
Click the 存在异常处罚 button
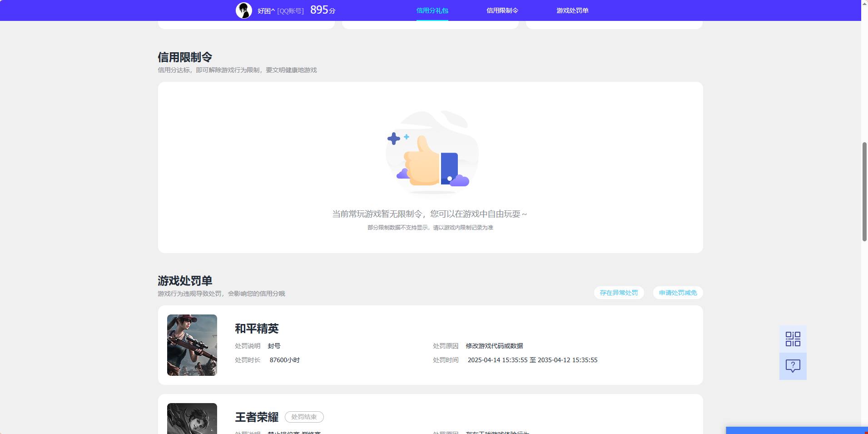(619, 293)
